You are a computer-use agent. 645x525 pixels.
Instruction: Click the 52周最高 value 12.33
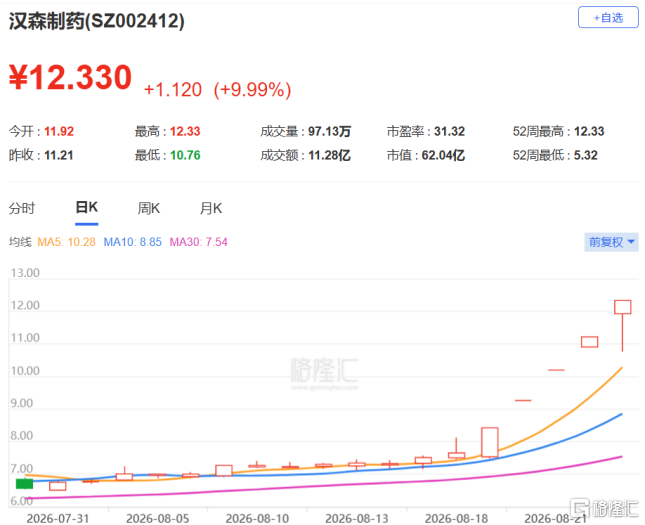pos(589,131)
